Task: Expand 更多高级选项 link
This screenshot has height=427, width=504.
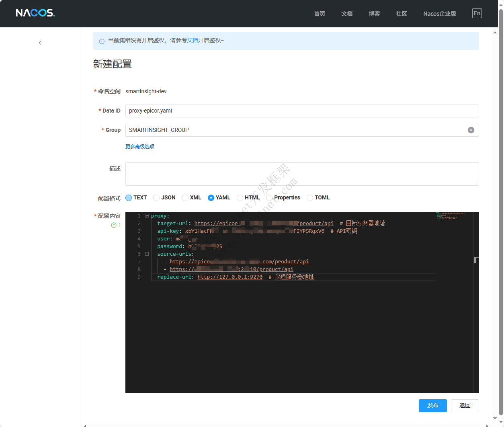Action: 140,146
